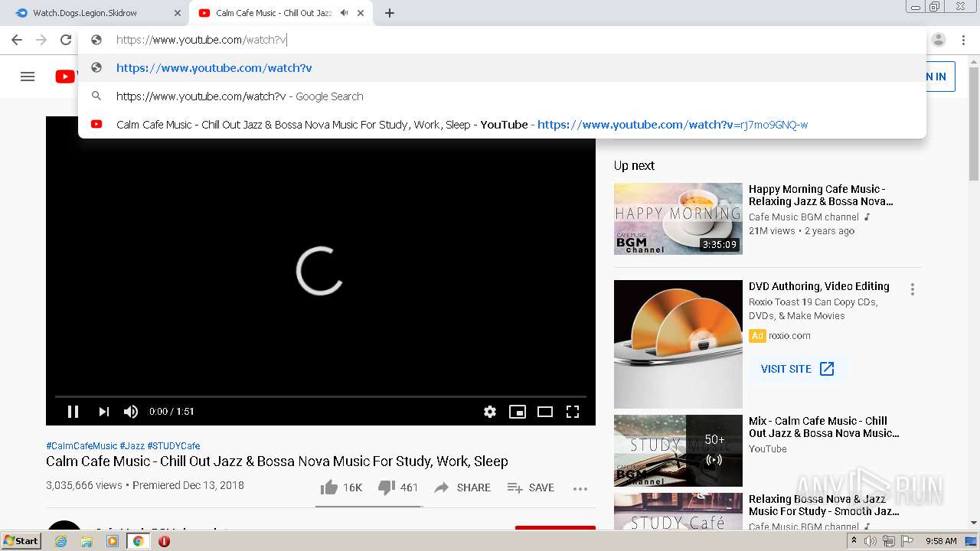Select Chrome in the taskbar
This screenshot has width=980, height=551.
[x=138, y=541]
